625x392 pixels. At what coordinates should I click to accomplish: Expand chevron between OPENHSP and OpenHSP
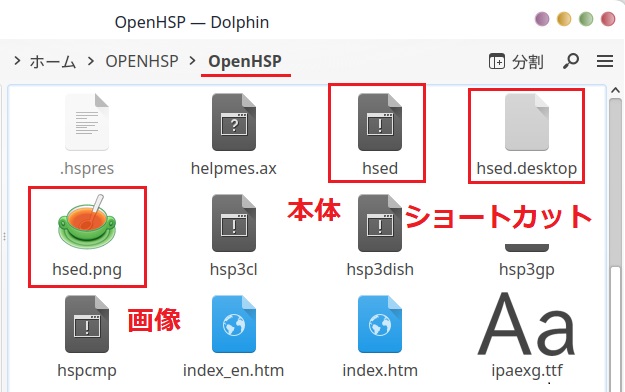pyautogui.click(x=193, y=61)
